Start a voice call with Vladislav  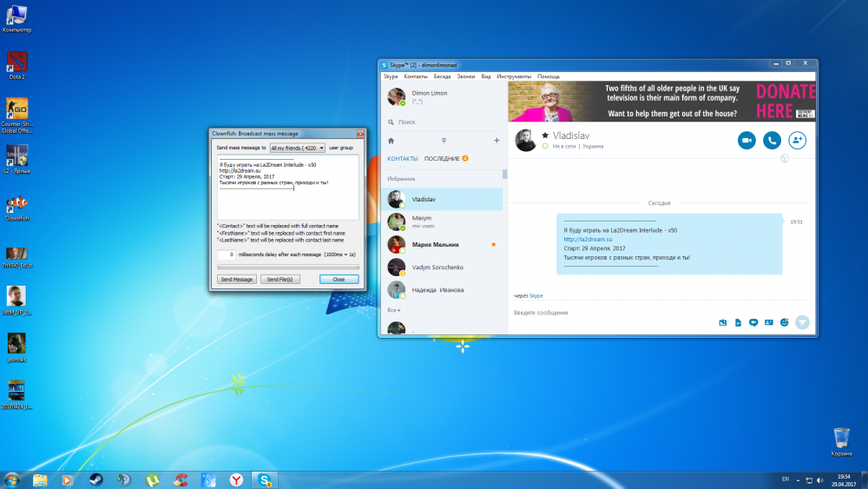772,140
